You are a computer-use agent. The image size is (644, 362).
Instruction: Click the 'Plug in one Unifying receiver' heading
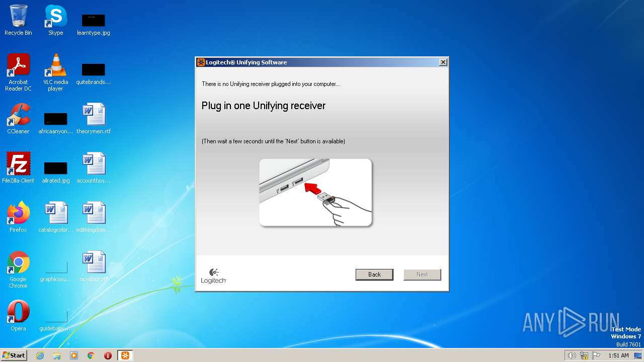264,106
